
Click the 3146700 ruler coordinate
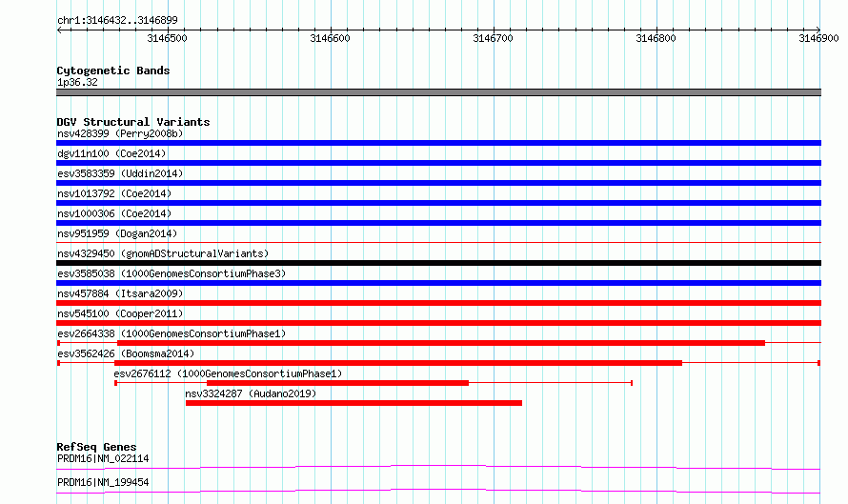[493, 38]
